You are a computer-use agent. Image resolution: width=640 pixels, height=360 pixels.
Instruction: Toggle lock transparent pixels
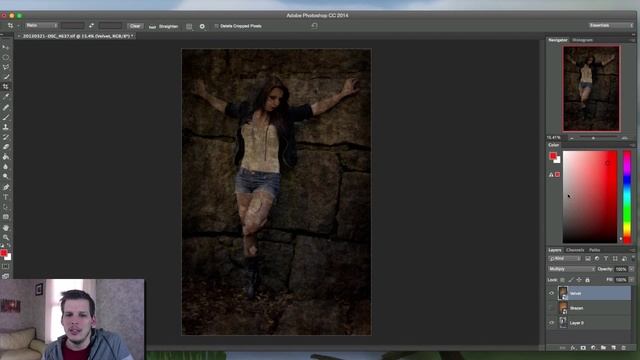tap(562, 280)
